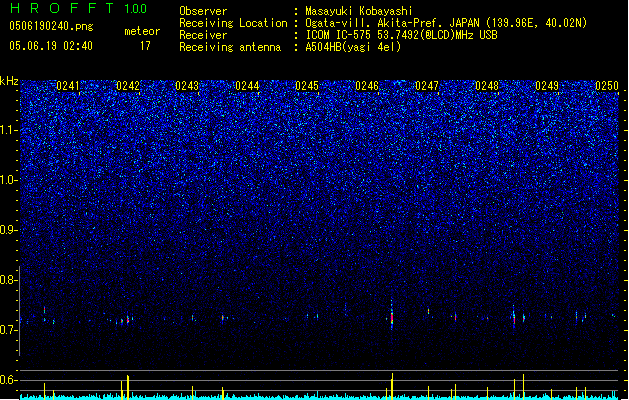Click the 0247 time marker

tap(427, 86)
